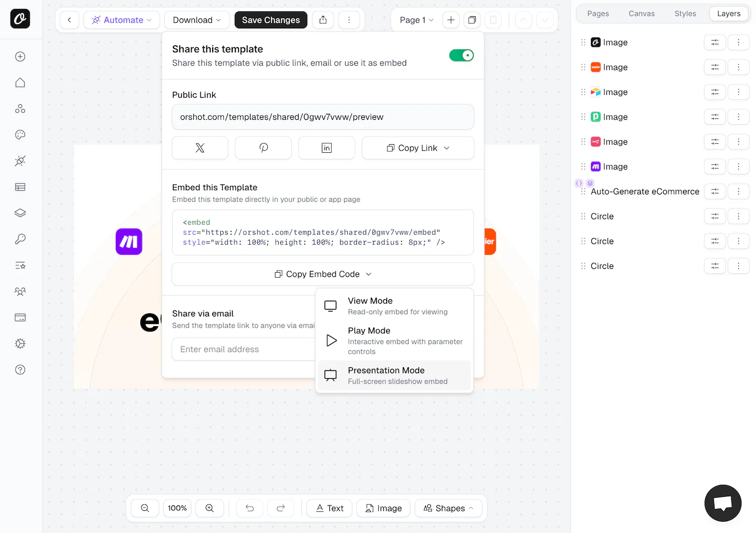This screenshot has height=533, width=756.
Task: Duplicate the current page icon
Action: (472, 20)
